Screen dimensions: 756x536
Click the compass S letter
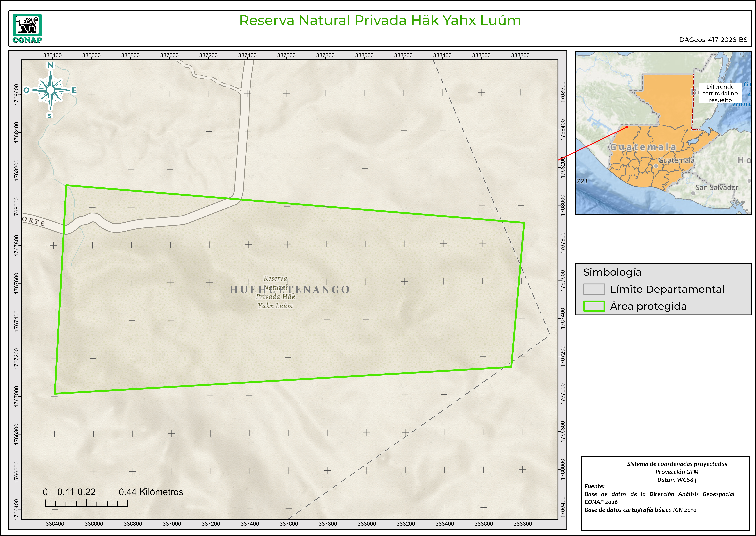pyautogui.click(x=49, y=115)
